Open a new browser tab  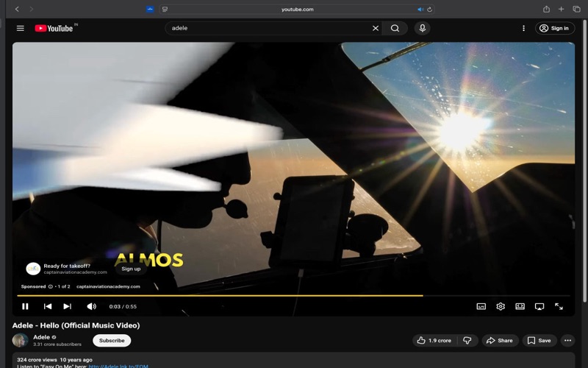tap(561, 9)
